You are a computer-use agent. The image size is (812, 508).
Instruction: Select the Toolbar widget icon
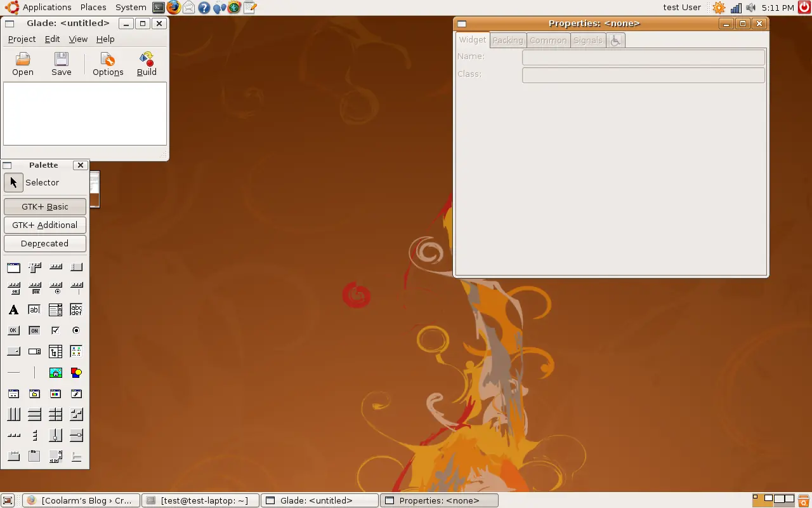point(56,267)
